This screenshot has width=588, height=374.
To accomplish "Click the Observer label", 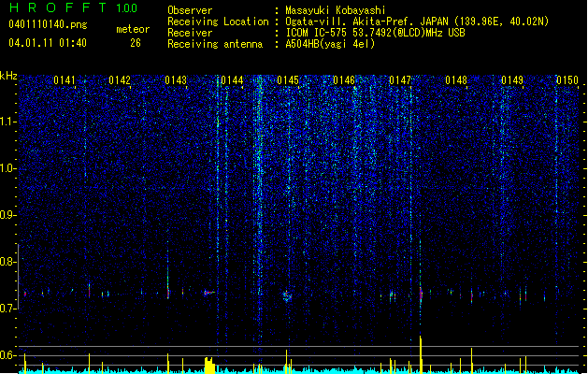I will (x=190, y=10).
